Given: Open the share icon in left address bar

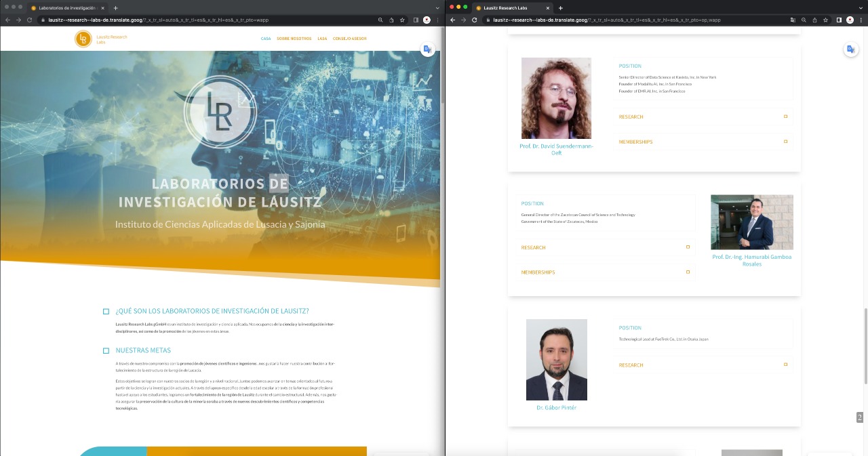Looking at the screenshot, I should point(391,20).
